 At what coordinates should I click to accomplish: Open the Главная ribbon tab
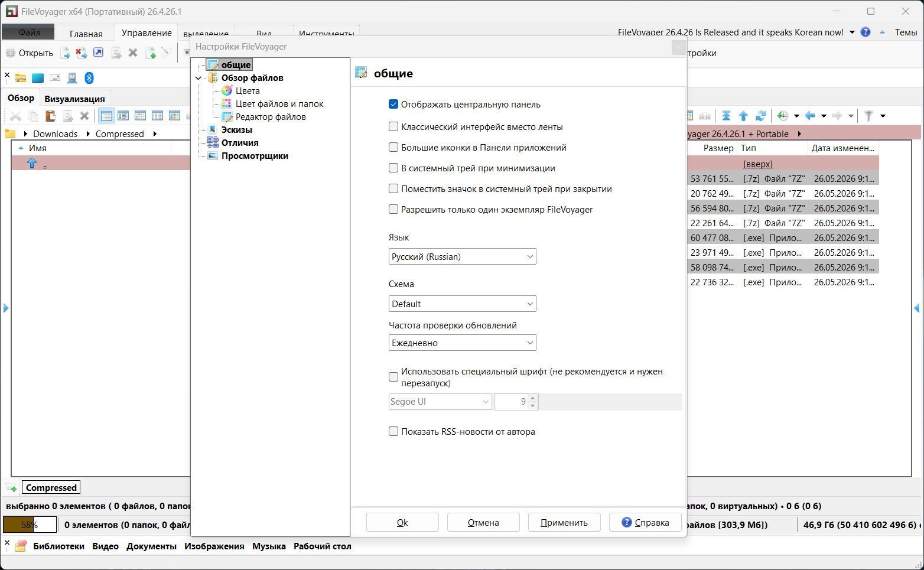pos(86,34)
